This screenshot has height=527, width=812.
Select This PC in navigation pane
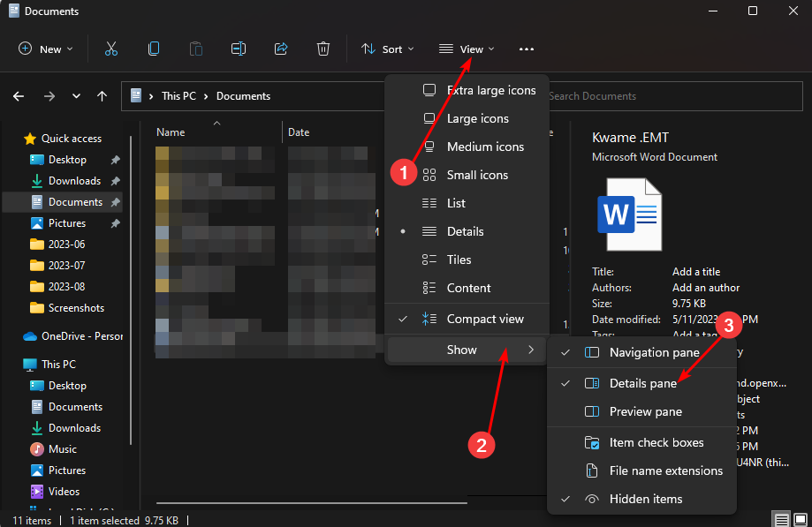coord(49,365)
